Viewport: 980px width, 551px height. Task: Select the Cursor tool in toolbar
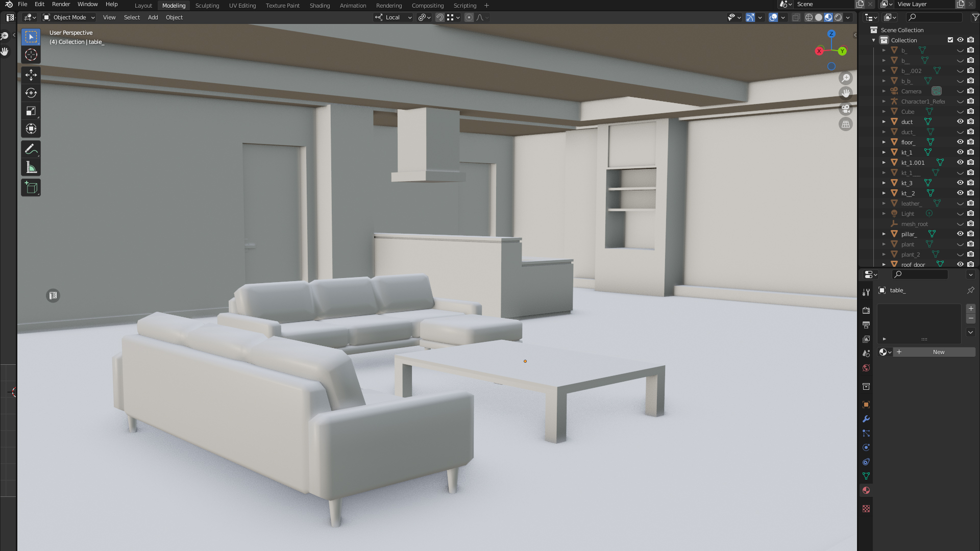tap(31, 55)
